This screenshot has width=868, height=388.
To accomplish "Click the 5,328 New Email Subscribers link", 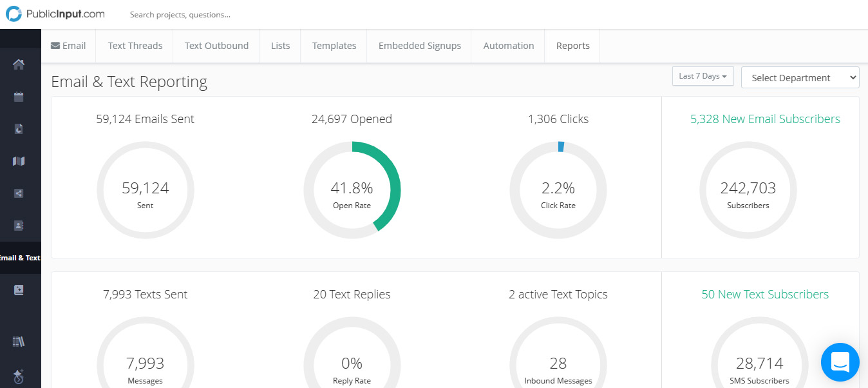I will pos(765,119).
